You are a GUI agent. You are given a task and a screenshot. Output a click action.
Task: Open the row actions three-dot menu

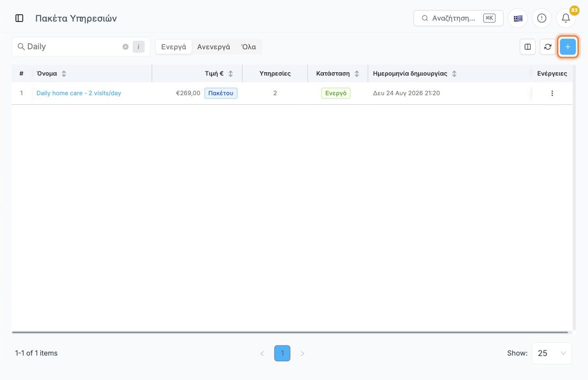pos(552,93)
